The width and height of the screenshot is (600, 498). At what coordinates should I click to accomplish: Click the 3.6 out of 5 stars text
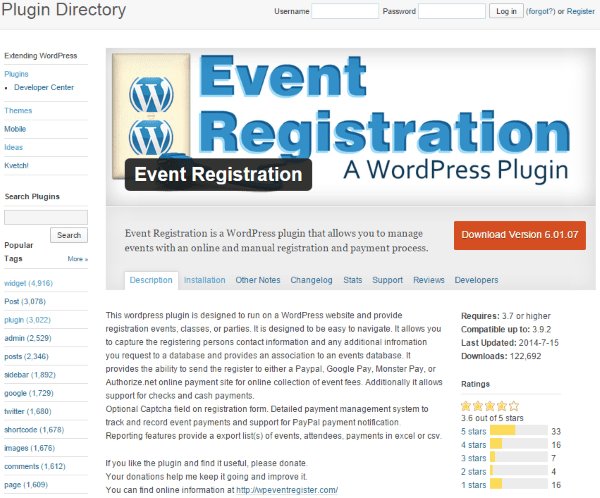pyautogui.click(x=492, y=418)
